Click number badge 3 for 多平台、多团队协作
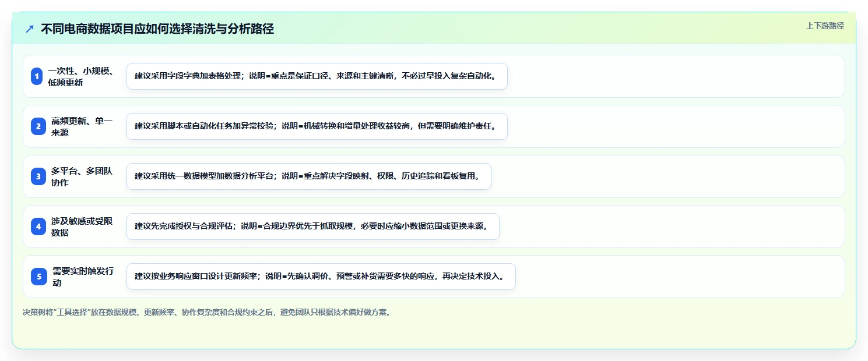Image resolution: width=868 pixels, height=361 pixels. click(x=38, y=176)
